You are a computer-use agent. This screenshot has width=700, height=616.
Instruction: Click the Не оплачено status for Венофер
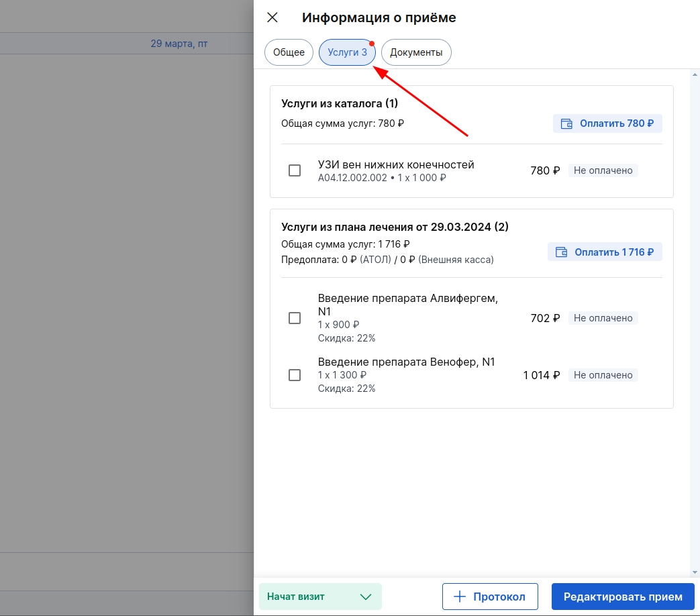click(603, 375)
